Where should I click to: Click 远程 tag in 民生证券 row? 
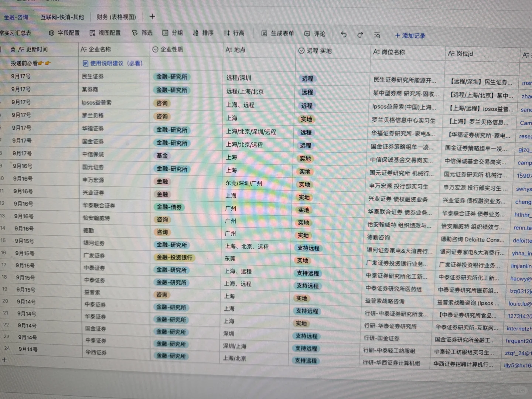[307, 79]
